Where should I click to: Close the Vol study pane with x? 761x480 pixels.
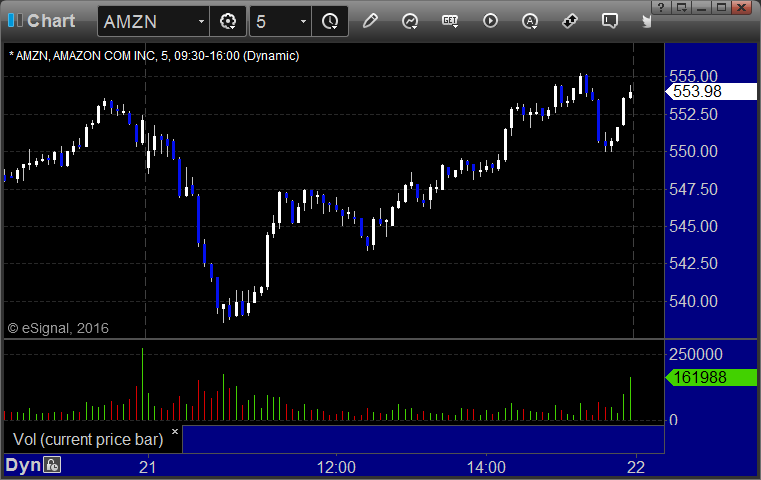(175, 431)
